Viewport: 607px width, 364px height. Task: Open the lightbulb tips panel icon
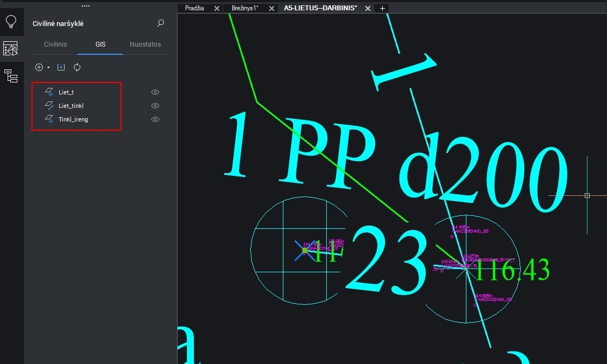pos(11,22)
